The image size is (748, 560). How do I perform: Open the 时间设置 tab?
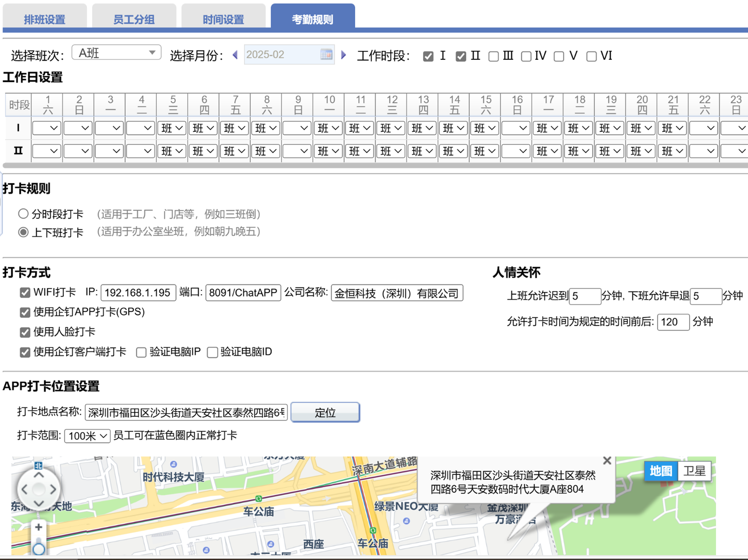[x=223, y=19]
